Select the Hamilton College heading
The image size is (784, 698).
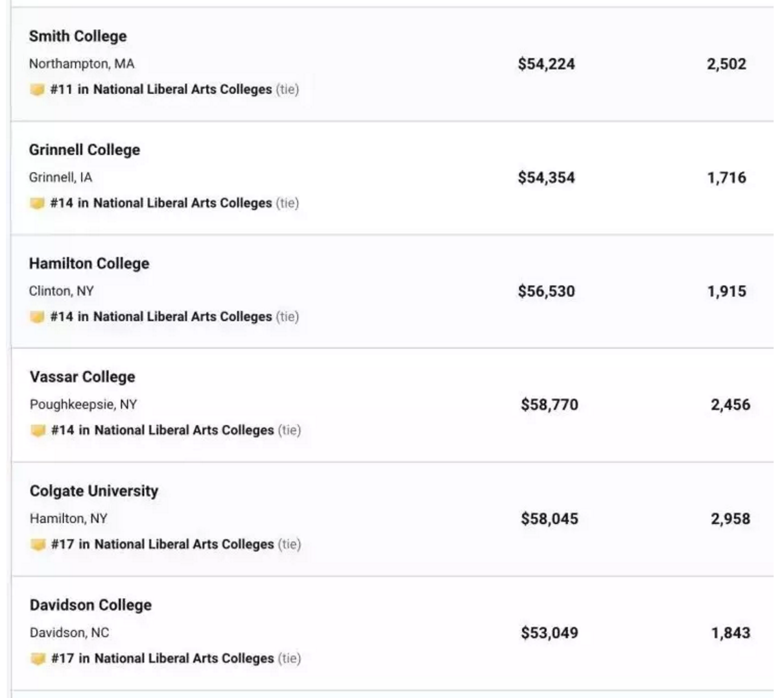pos(89,263)
